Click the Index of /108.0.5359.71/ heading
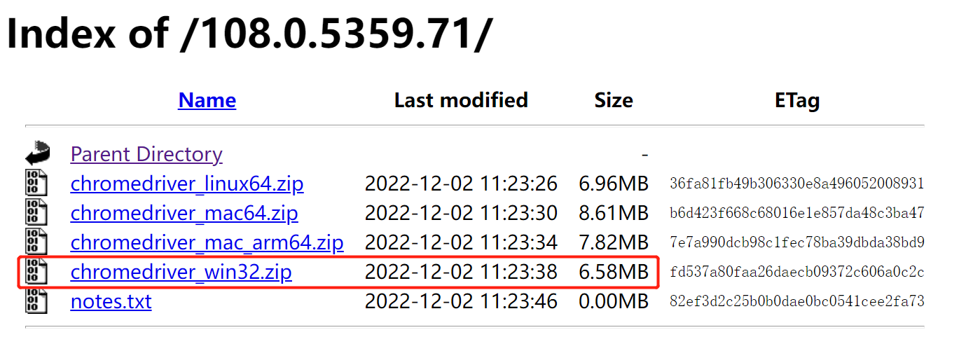Screen dimensions: 980x344 (x=249, y=33)
